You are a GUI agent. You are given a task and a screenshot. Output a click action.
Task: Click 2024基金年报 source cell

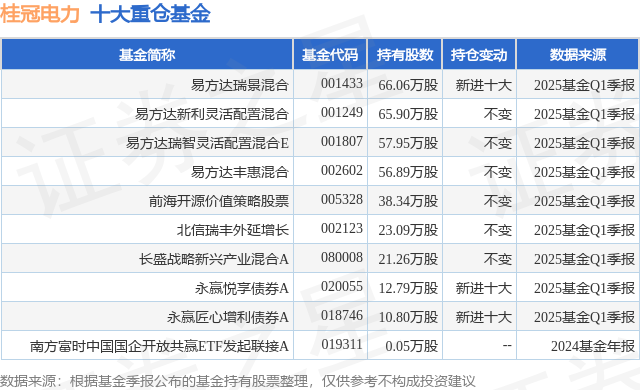tap(593, 346)
